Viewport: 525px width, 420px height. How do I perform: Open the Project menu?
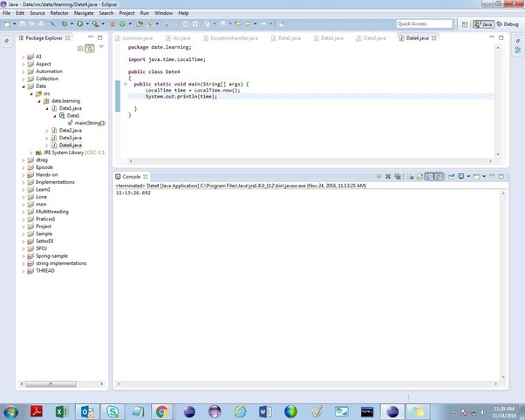pyautogui.click(x=126, y=13)
